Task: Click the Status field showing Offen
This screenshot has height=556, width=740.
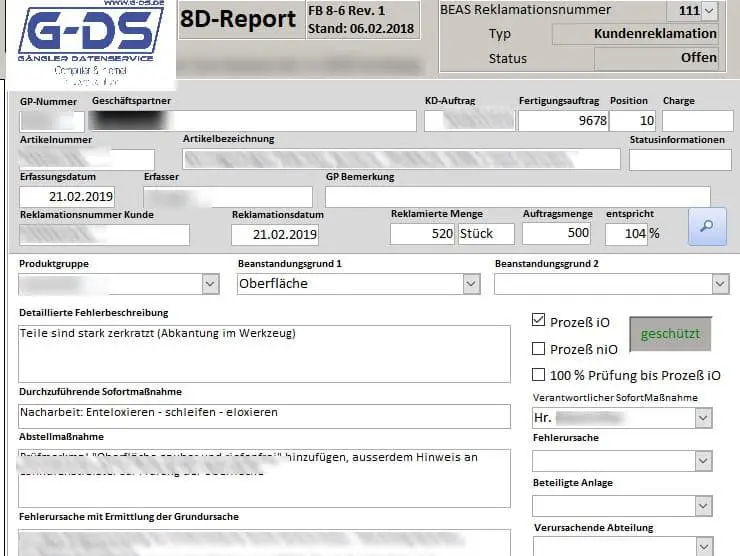Action: [x=656, y=58]
